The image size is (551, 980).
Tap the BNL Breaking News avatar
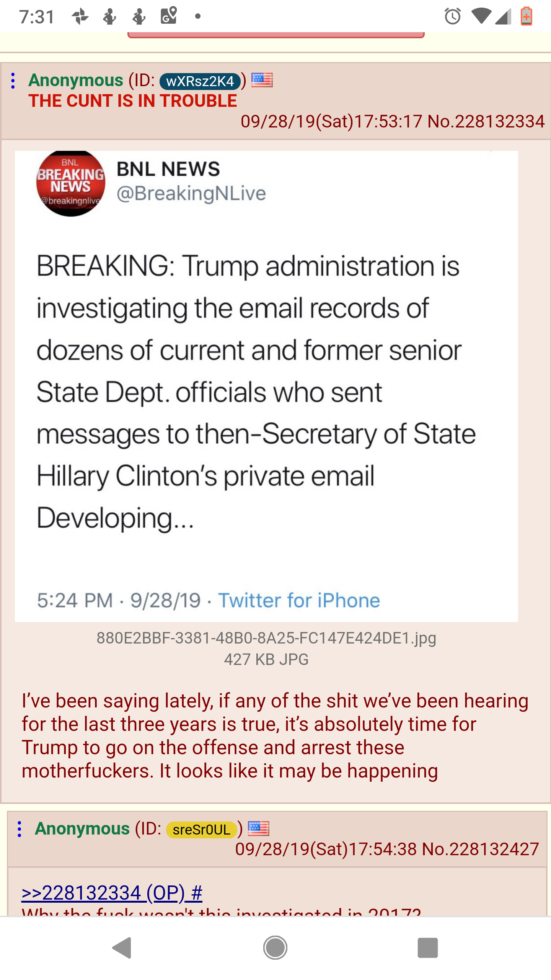pyautogui.click(x=71, y=184)
